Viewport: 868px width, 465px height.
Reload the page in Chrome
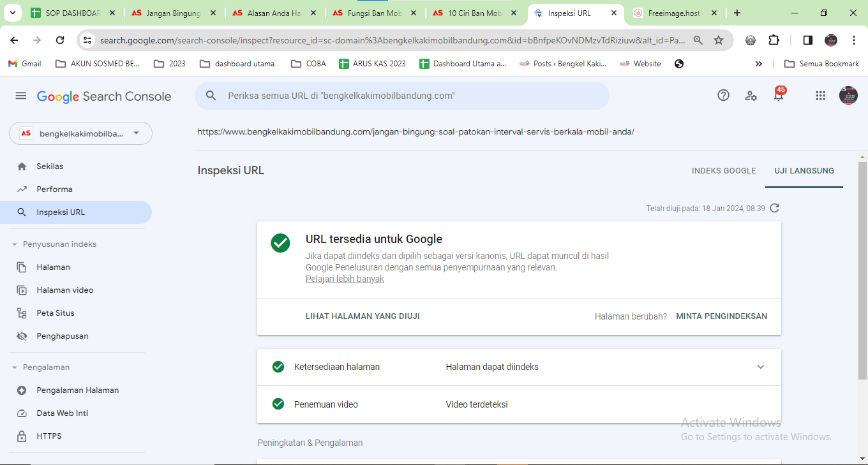[60, 40]
